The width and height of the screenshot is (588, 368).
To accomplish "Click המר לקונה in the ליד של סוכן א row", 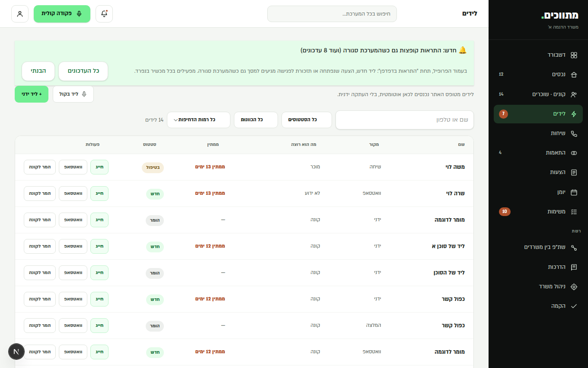I will [40, 246].
